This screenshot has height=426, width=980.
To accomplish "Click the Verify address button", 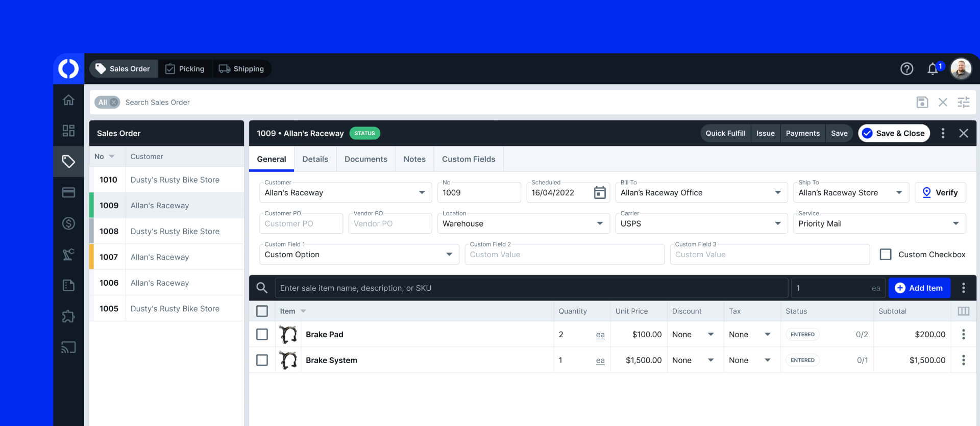I will point(940,193).
